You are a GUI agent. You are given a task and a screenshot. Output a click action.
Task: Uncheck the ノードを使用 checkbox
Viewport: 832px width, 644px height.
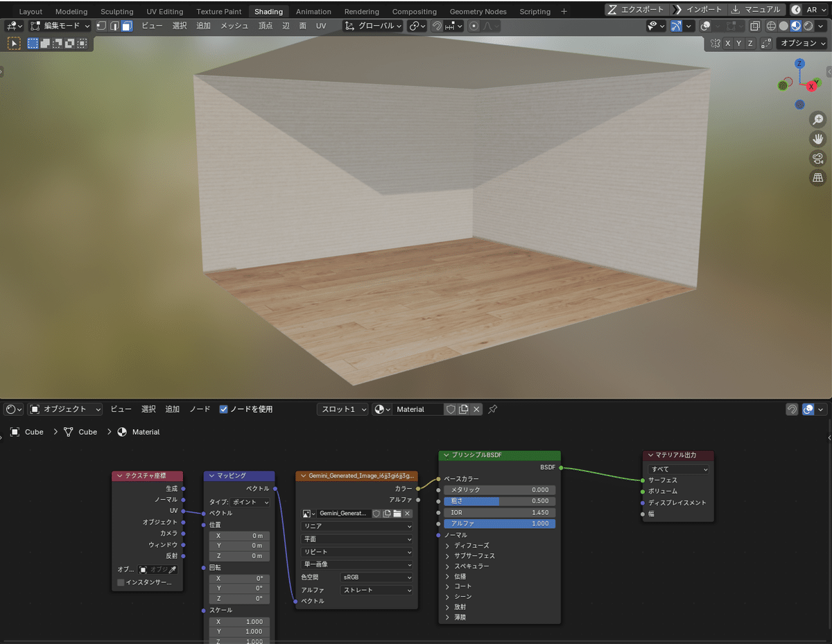click(x=223, y=409)
